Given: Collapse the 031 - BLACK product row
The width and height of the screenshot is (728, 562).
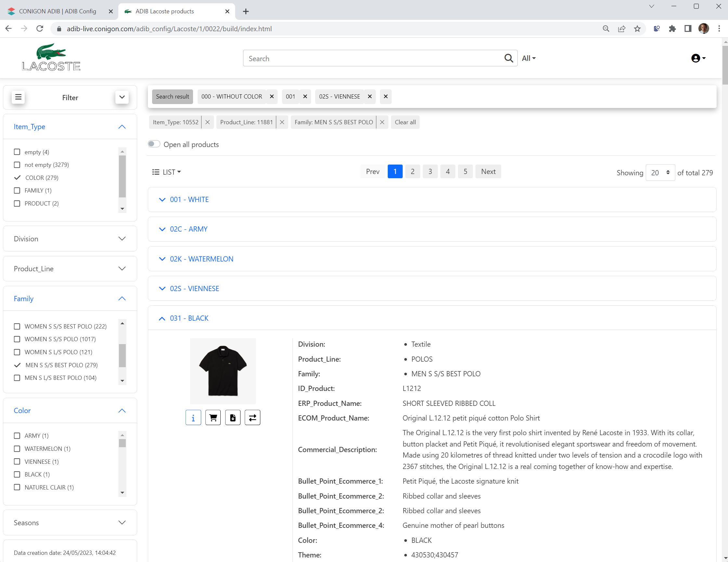Looking at the screenshot, I should pos(432,318).
